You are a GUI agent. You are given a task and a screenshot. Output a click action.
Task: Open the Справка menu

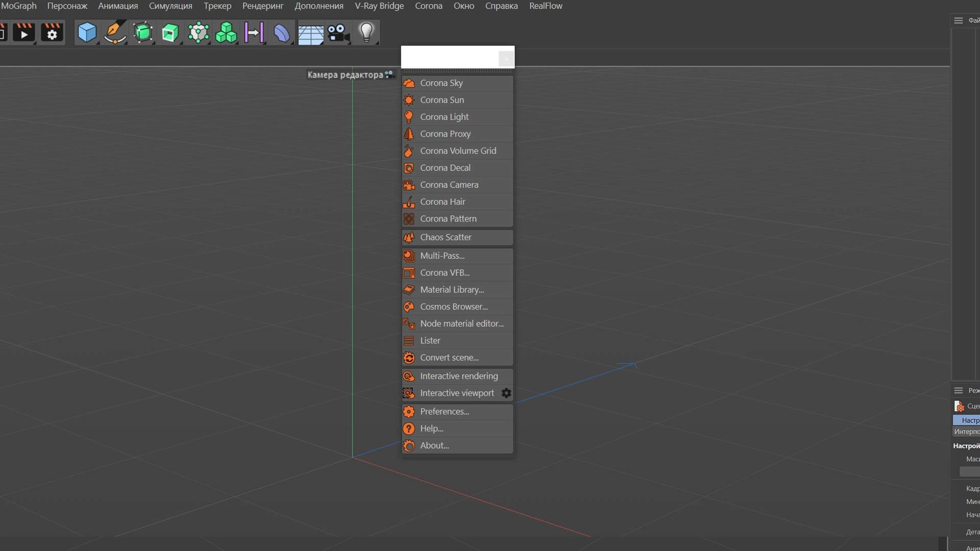(x=501, y=6)
